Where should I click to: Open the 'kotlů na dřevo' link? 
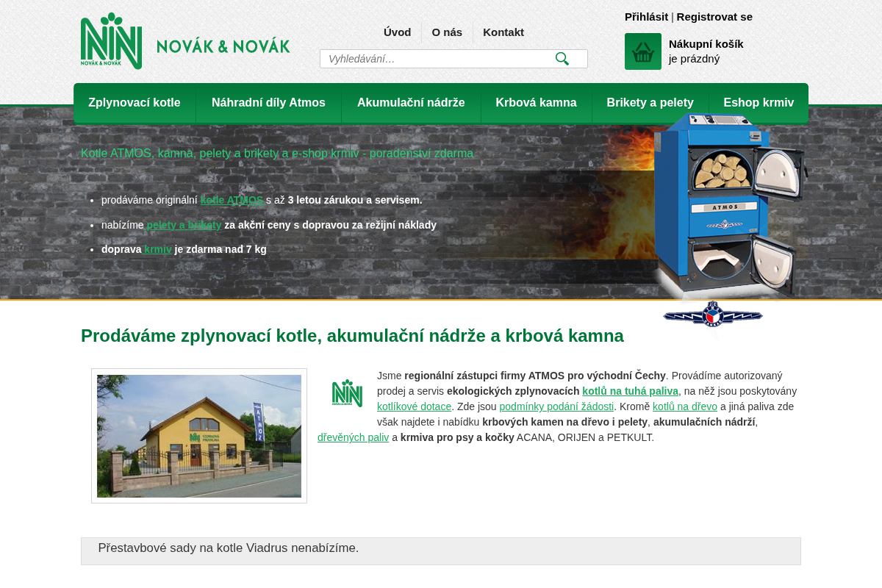click(685, 406)
